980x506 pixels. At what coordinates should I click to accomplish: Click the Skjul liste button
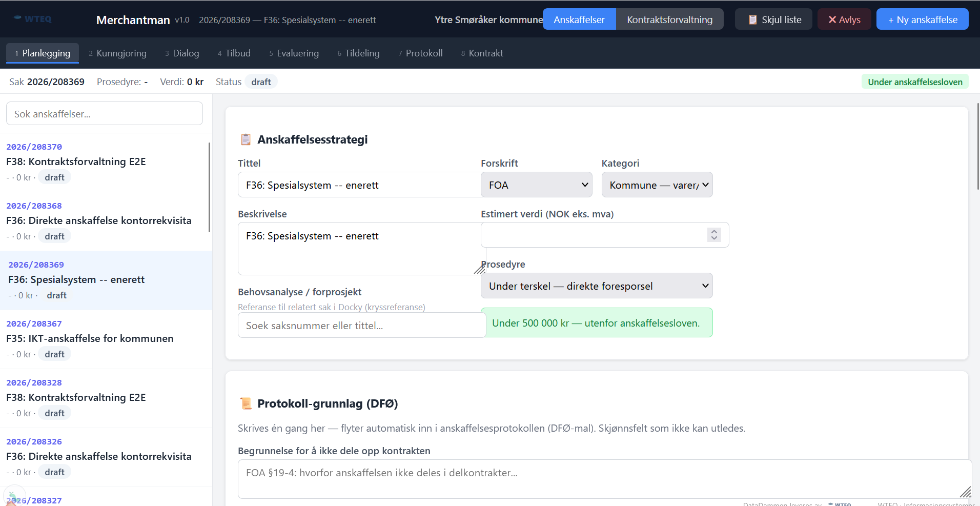coord(773,19)
